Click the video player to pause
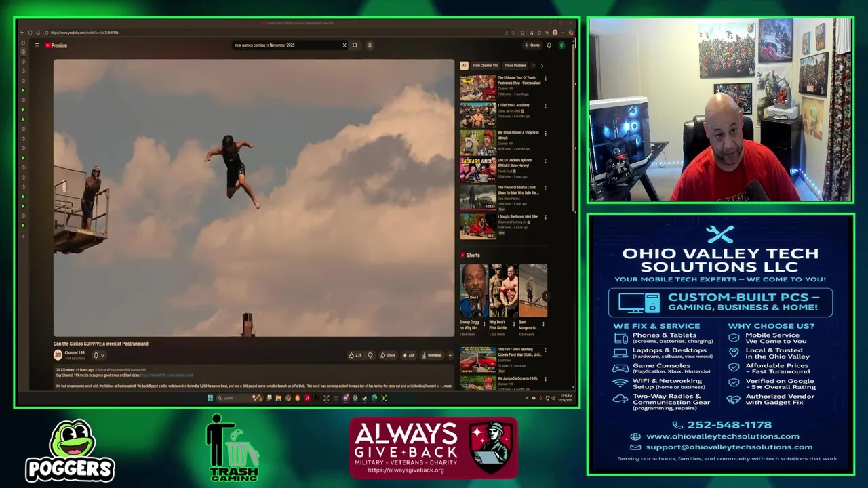This screenshot has height=488, width=868. [254, 198]
